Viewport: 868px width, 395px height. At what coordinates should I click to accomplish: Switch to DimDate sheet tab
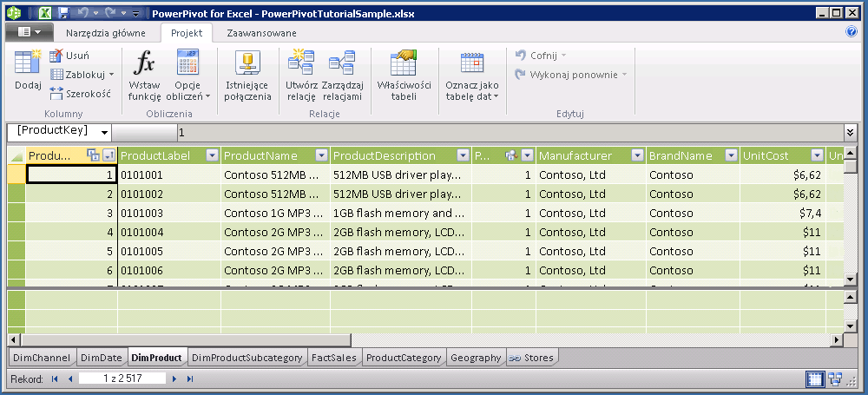(101, 358)
